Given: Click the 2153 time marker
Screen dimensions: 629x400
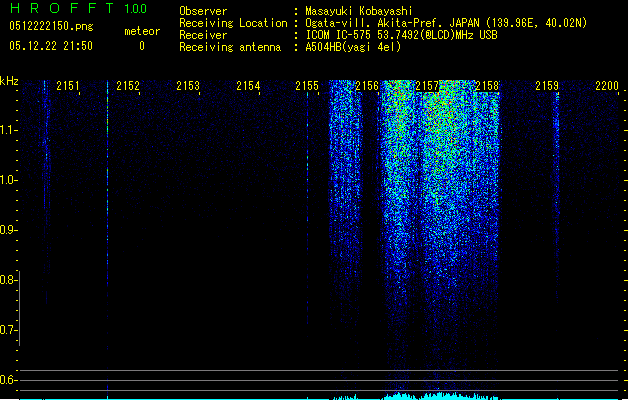Looking at the screenshot, I should pos(188,86).
